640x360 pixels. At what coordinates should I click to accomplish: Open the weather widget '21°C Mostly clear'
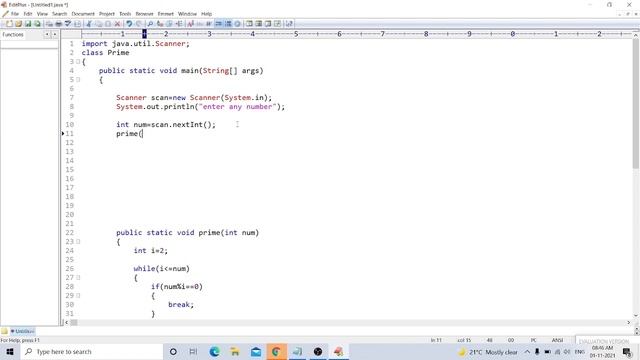coord(488,352)
